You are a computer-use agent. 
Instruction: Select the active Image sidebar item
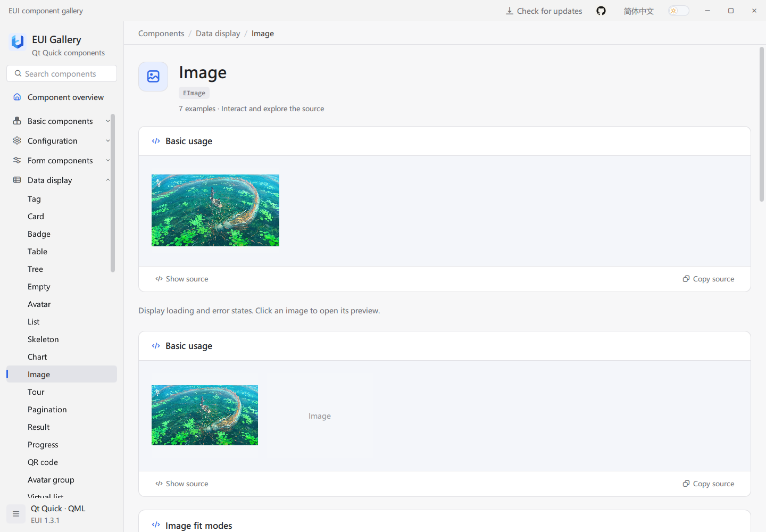click(62, 374)
